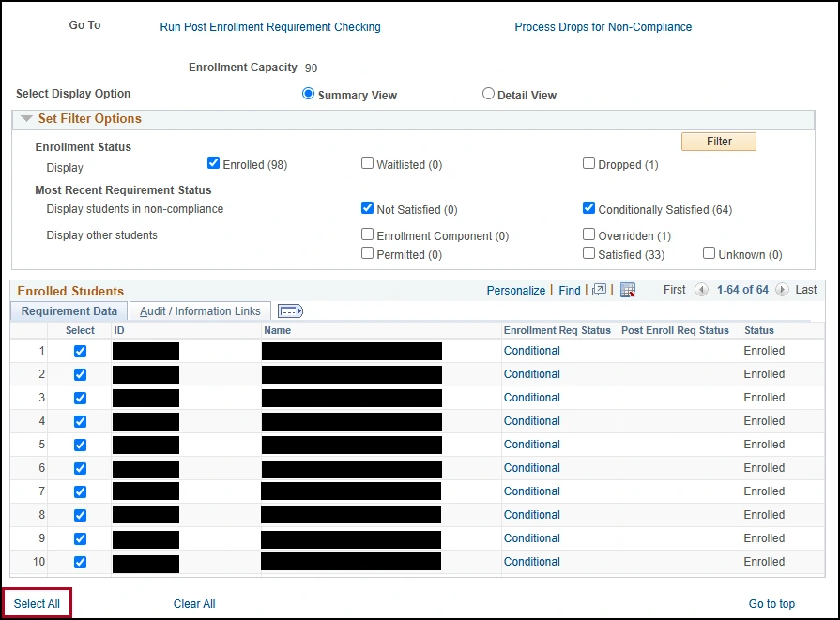Click the Go to top link
Viewport: 840px width, 620px height.
coord(771,603)
